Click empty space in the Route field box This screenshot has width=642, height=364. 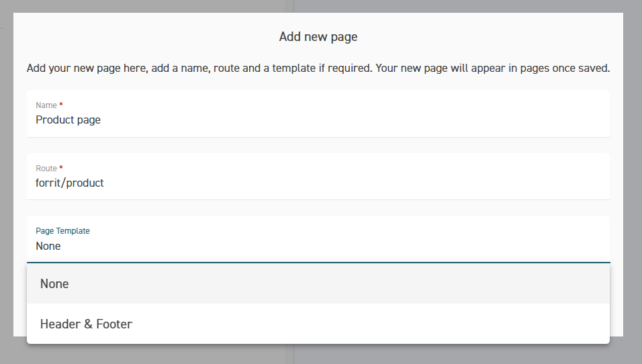pos(369,180)
